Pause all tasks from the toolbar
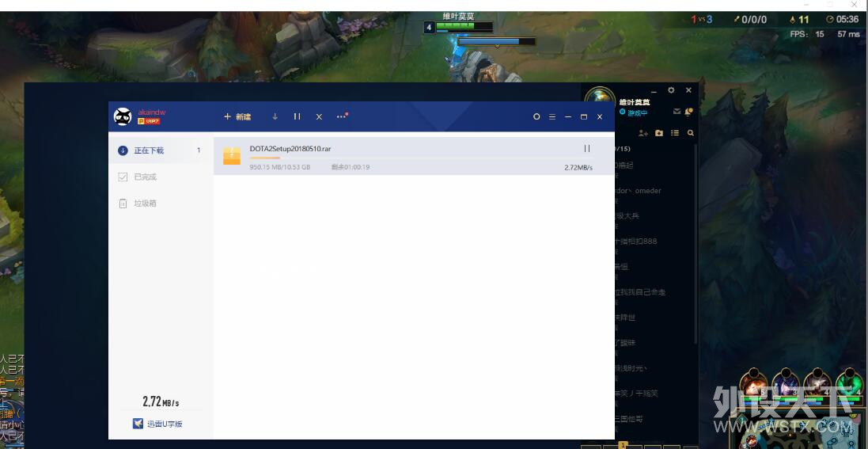Screen dimensions: 868x449 click(x=297, y=116)
